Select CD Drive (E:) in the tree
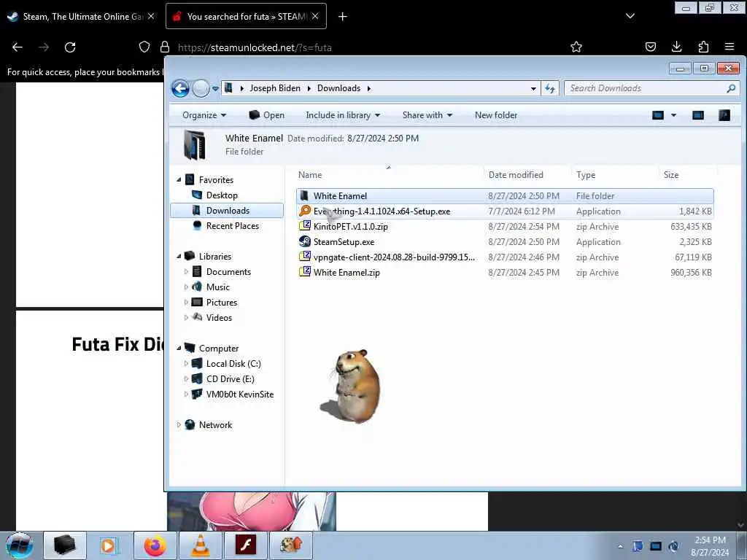The image size is (747, 560). click(x=230, y=379)
